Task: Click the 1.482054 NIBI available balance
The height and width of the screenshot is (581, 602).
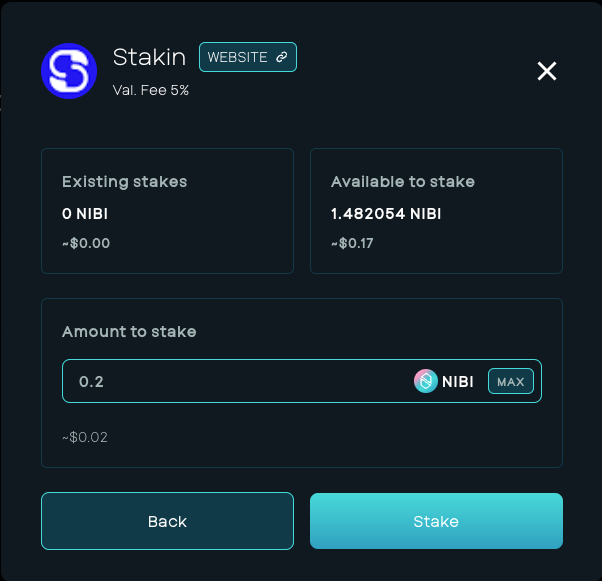Action: point(386,214)
